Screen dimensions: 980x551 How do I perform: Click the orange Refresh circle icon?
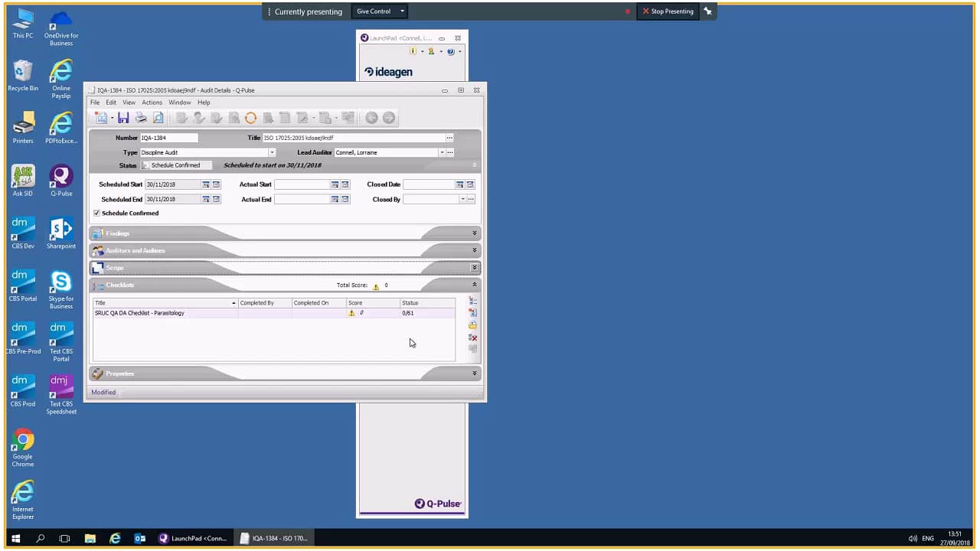(x=250, y=118)
